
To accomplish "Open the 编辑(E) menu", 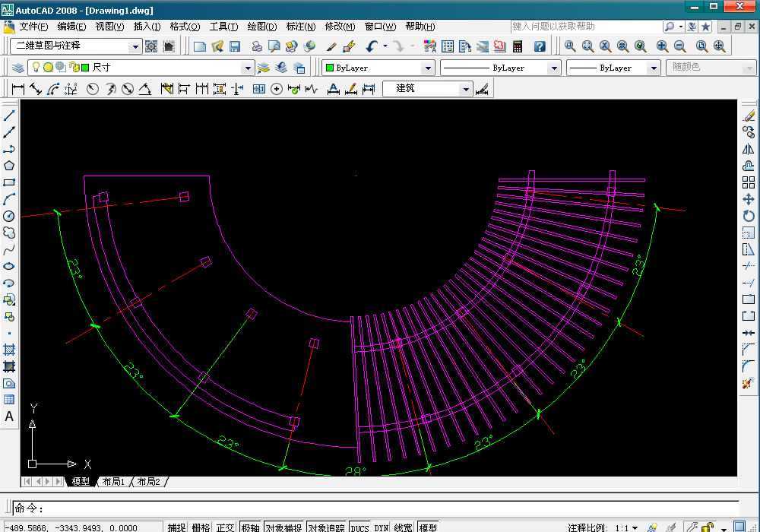I will pos(71,27).
